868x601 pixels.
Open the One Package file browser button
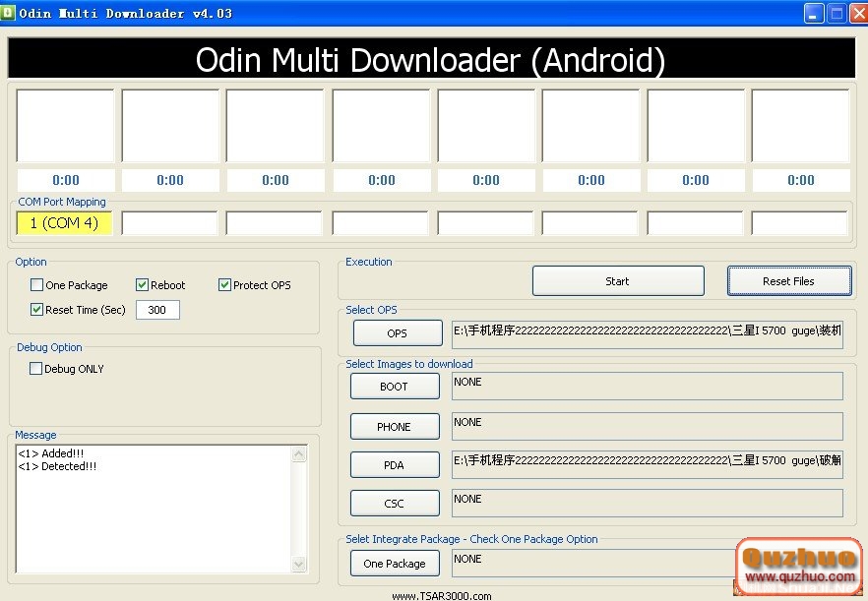pos(395,564)
